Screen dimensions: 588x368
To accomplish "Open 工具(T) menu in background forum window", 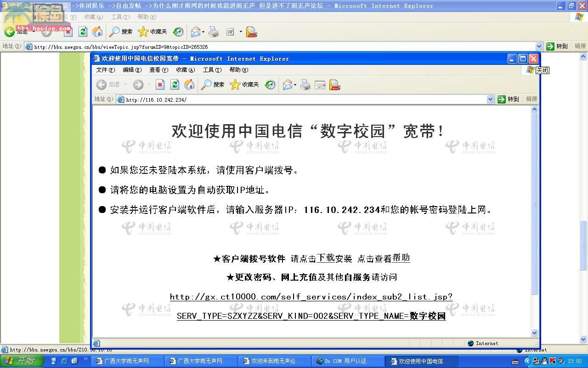I will [x=120, y=17].
